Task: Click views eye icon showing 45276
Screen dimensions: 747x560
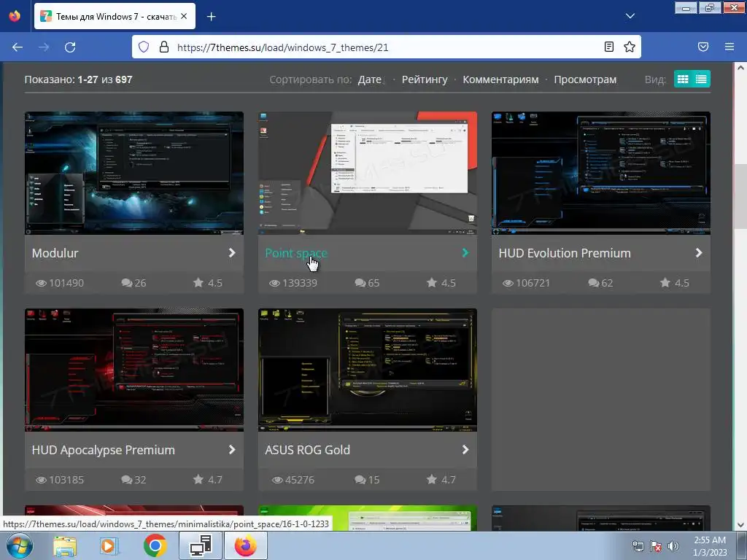Action: (x=277, y=480)
